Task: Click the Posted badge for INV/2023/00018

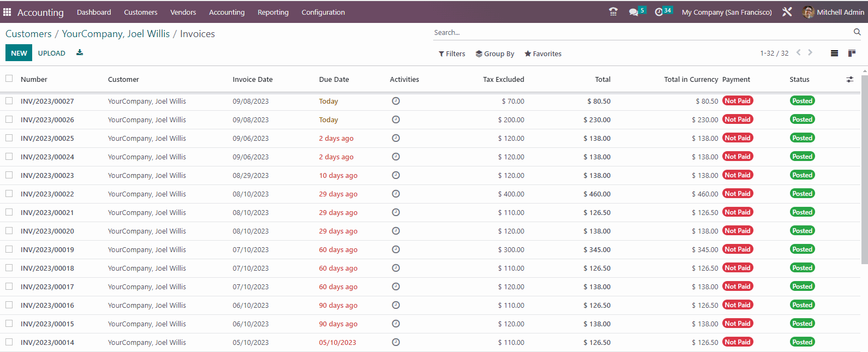Action: [x=803, y=268]
